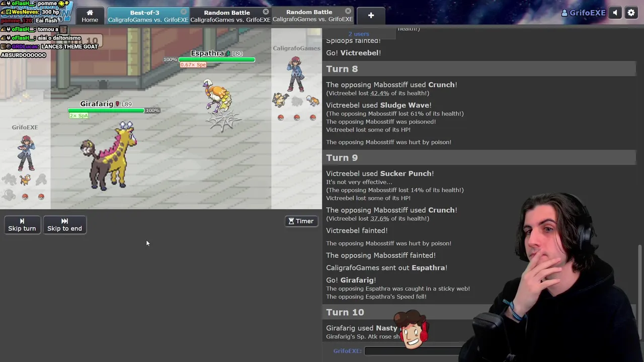Click the sticky web under Espathra
The image size is (644, 362).
[x=223, y=121]
